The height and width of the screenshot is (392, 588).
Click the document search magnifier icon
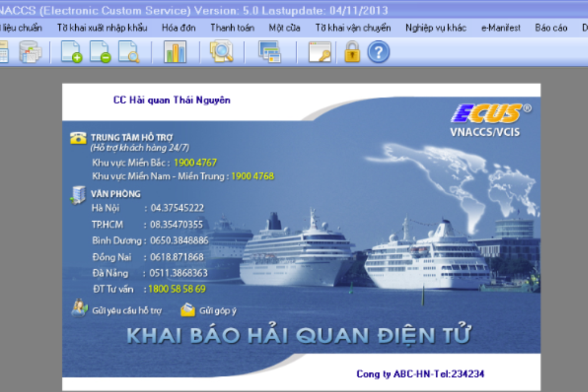129,52
